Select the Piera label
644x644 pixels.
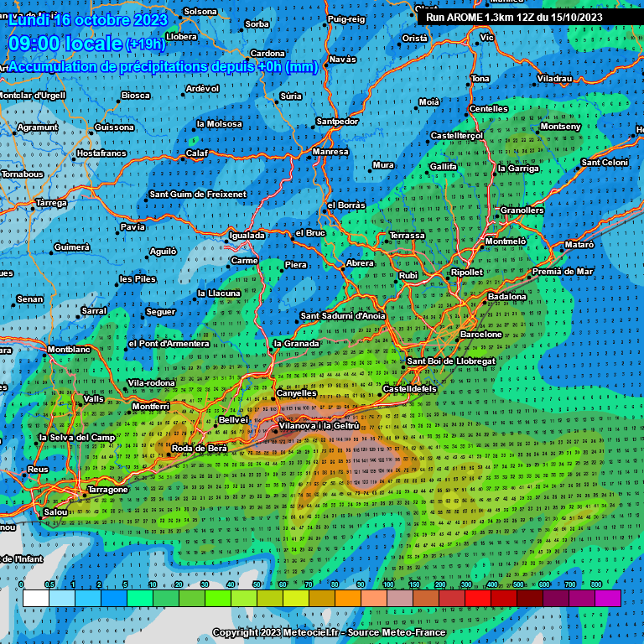296,265
